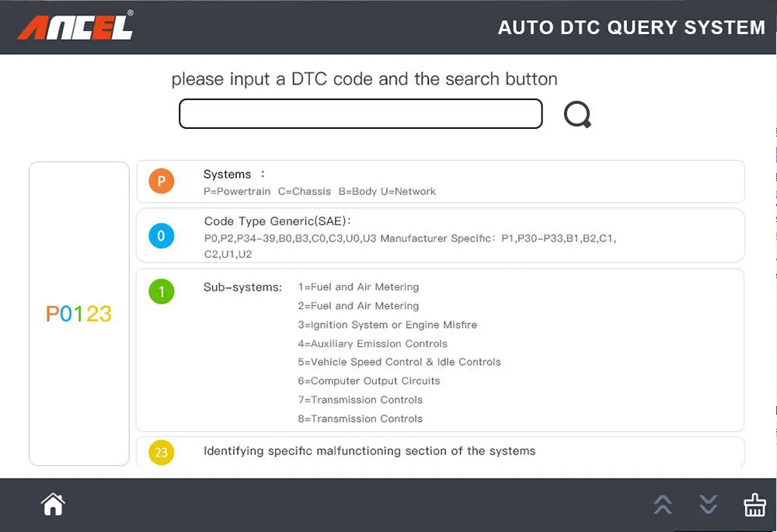Focus the DTC code input field
This screenshot has width=777, height=532.
pyautogui.click(x=361, y=114)
